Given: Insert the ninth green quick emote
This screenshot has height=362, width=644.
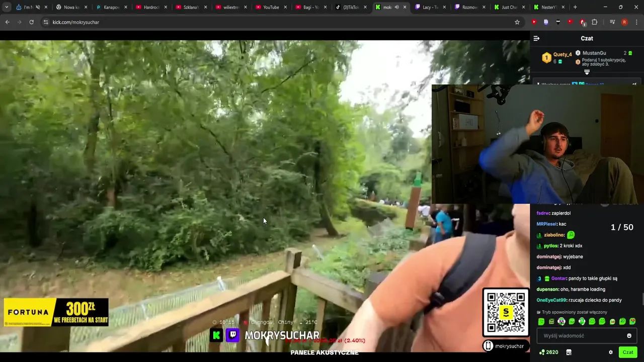Looking at the screenshot, I should point(622,322).
